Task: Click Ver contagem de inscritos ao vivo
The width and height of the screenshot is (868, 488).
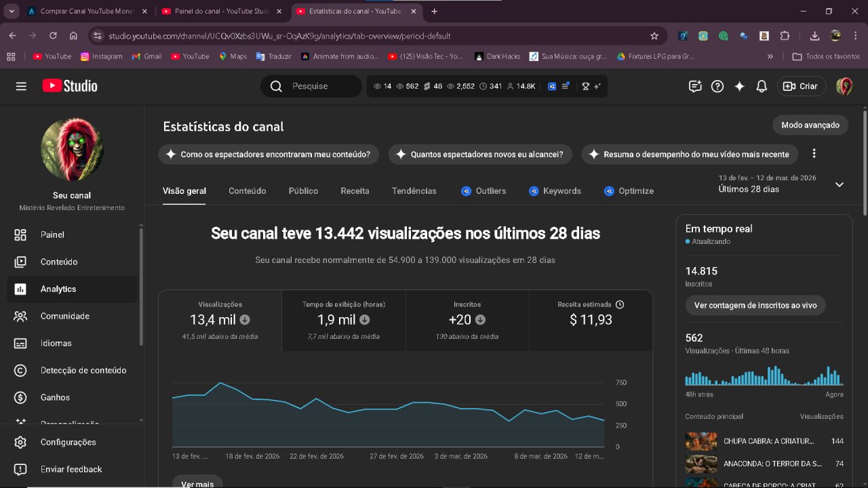Action: click(755, 305)
